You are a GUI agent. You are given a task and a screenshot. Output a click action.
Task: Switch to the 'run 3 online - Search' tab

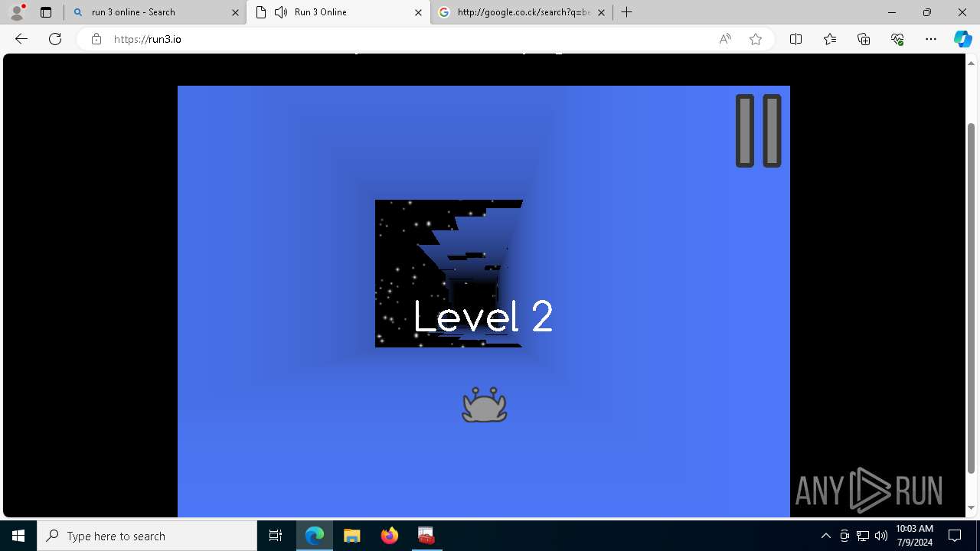[x=155, y=12]
